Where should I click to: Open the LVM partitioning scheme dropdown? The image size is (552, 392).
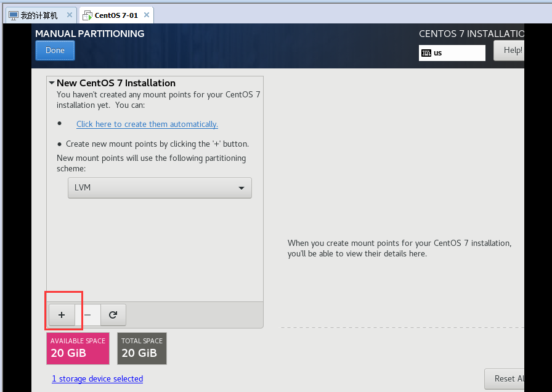pos(160,188)
